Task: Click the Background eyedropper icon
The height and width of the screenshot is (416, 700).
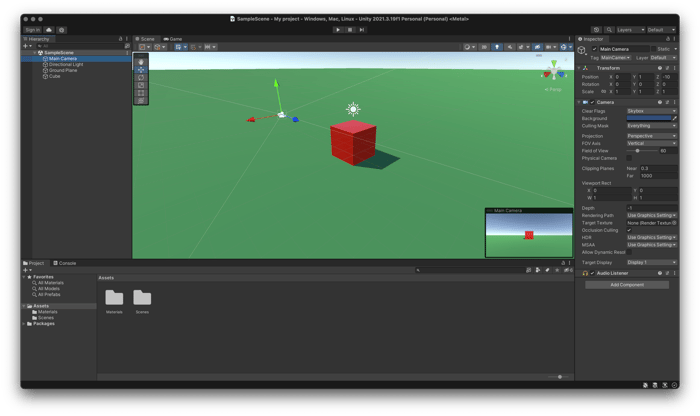Action: tap(675, 118)
